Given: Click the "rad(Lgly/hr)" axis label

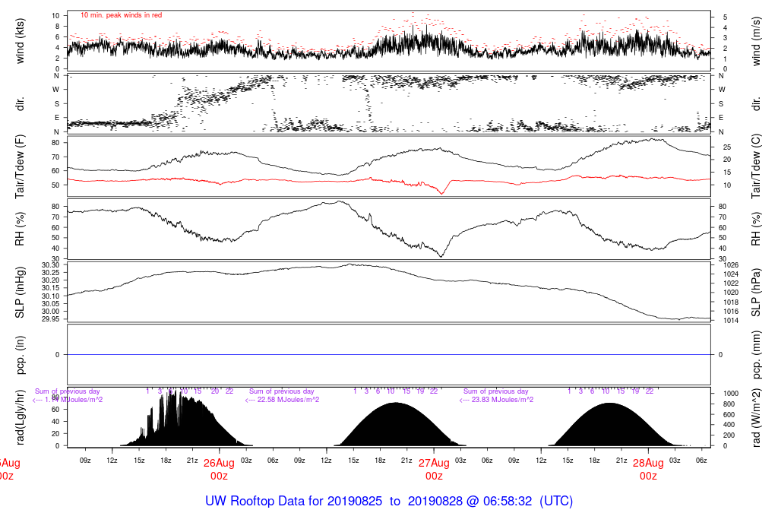Looking at the screenshot, I should click(x=20, y=417).
